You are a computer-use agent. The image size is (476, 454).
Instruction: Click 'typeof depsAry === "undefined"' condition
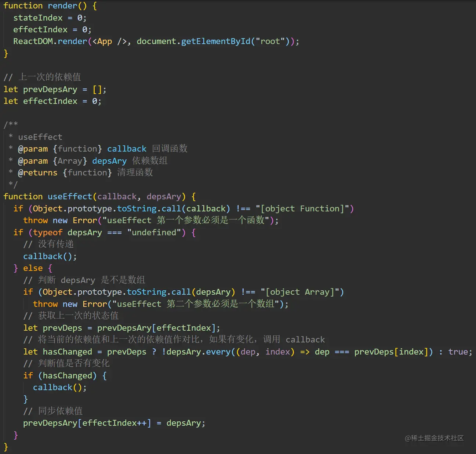[x=107, y=232]
